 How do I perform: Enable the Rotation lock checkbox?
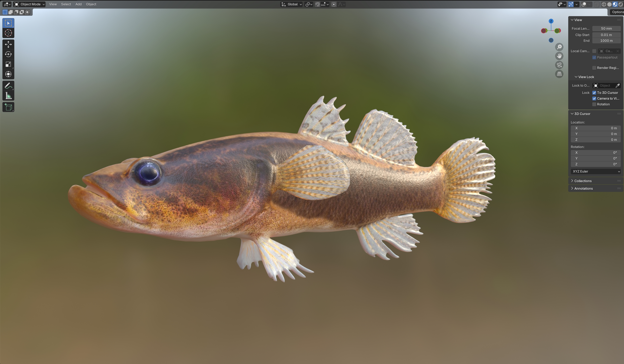tap(594, 104)
